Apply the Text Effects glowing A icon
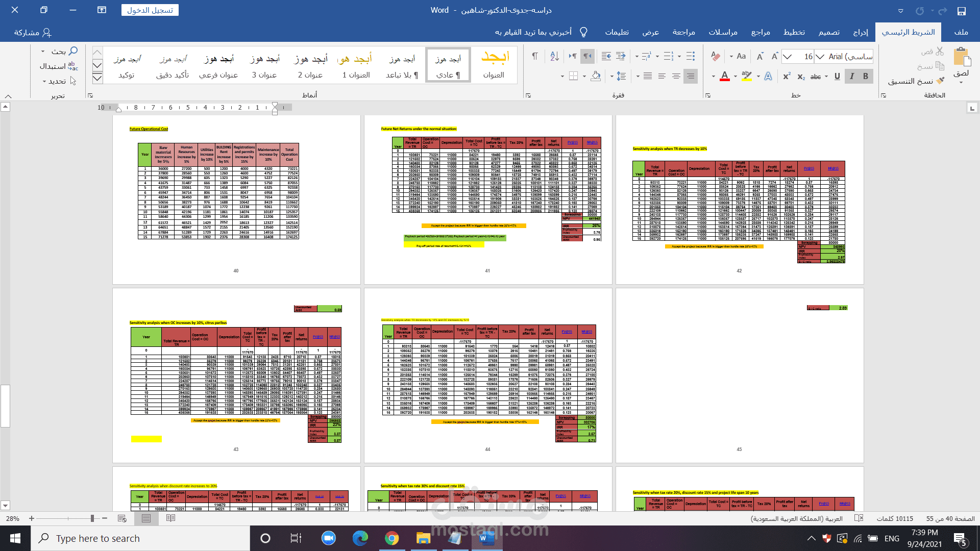 [768, 77]
